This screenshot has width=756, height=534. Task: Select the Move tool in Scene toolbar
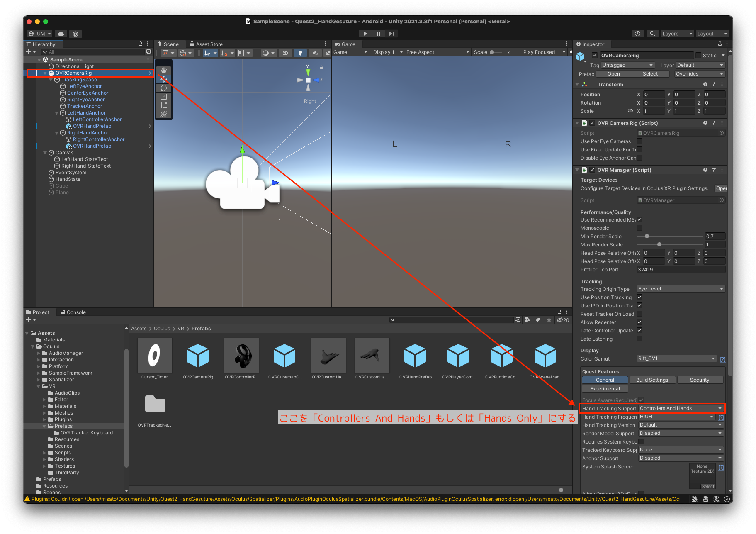(x=164, y=79)
